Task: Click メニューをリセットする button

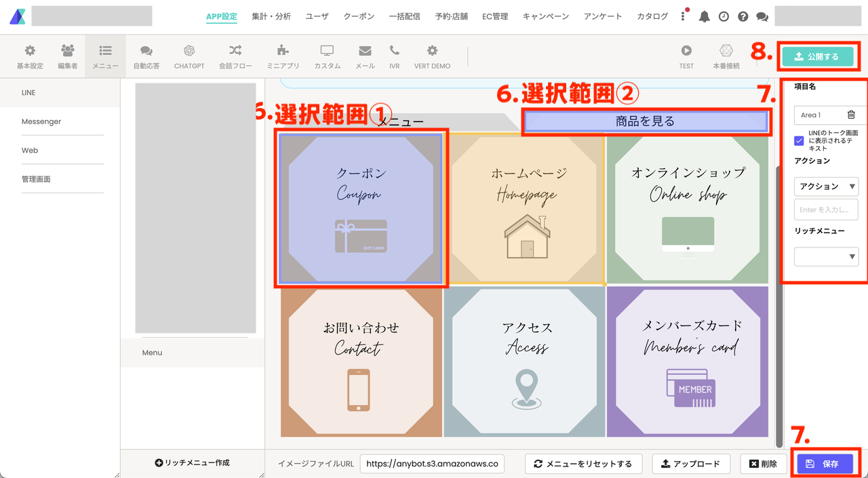Action: (583, 464)
